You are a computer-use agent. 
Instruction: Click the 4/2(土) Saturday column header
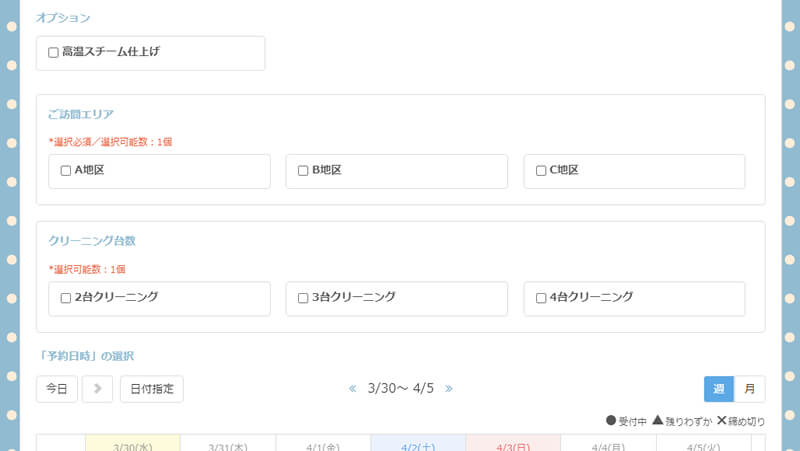[417, 446]
